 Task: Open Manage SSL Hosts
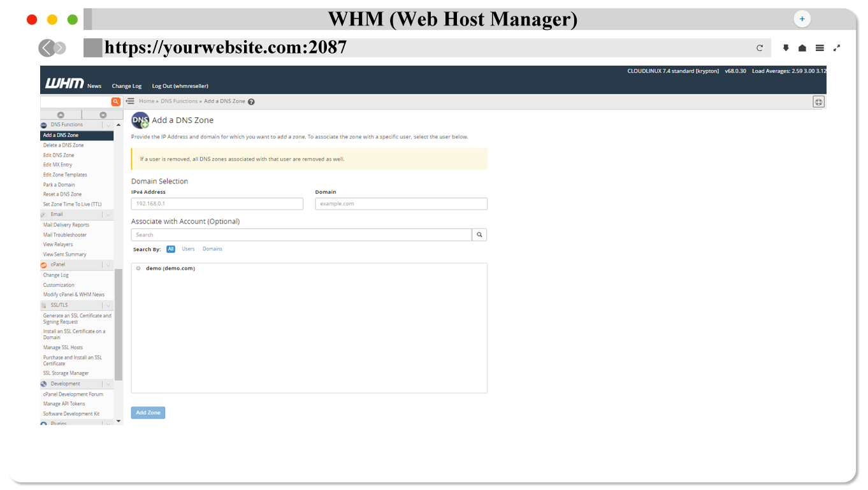63,348
